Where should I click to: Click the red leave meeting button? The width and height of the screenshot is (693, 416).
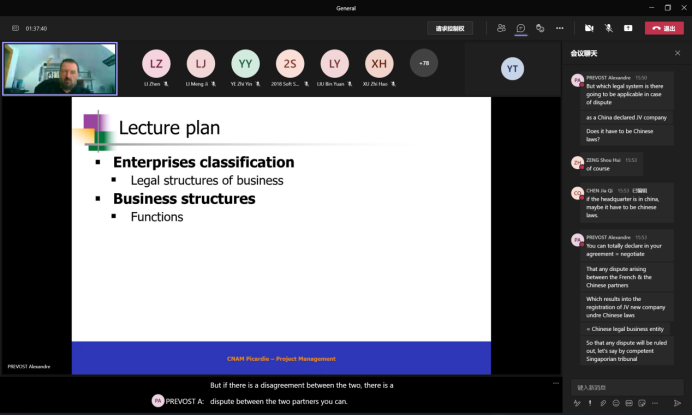664,28
